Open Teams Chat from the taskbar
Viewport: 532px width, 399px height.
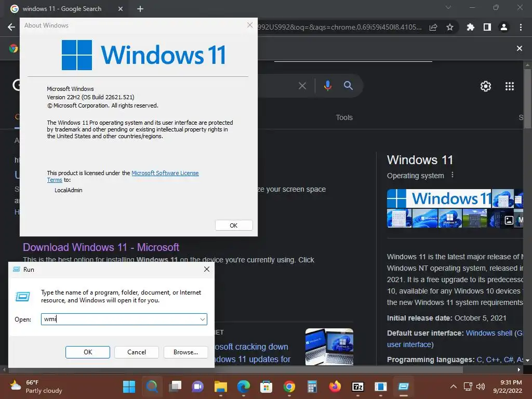click(x=198, y=387)
